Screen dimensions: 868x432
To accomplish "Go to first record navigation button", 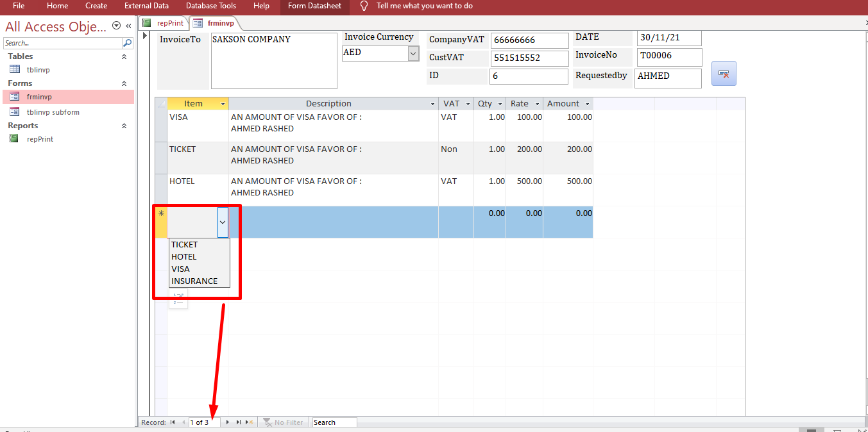I will 173,422.
